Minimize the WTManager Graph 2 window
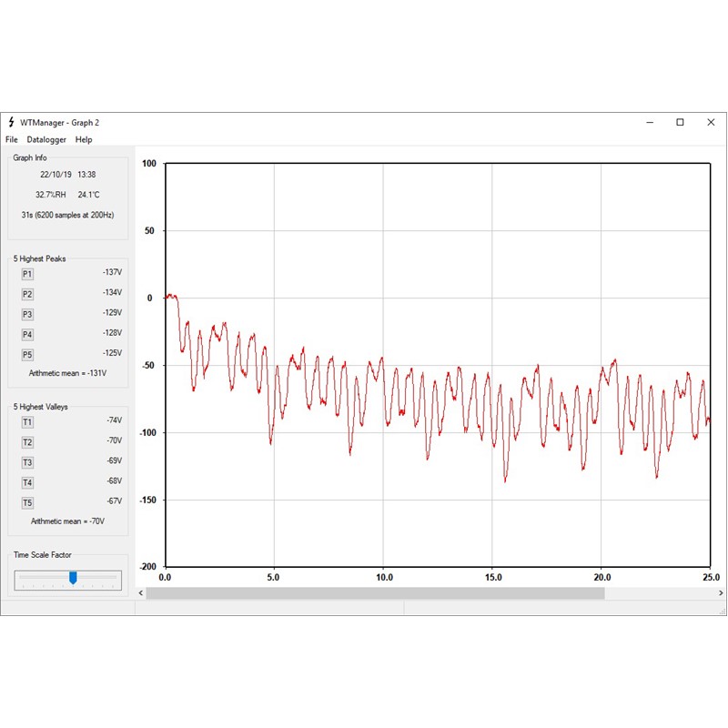The height and width of the screenshot is (728, 728). 649,123
